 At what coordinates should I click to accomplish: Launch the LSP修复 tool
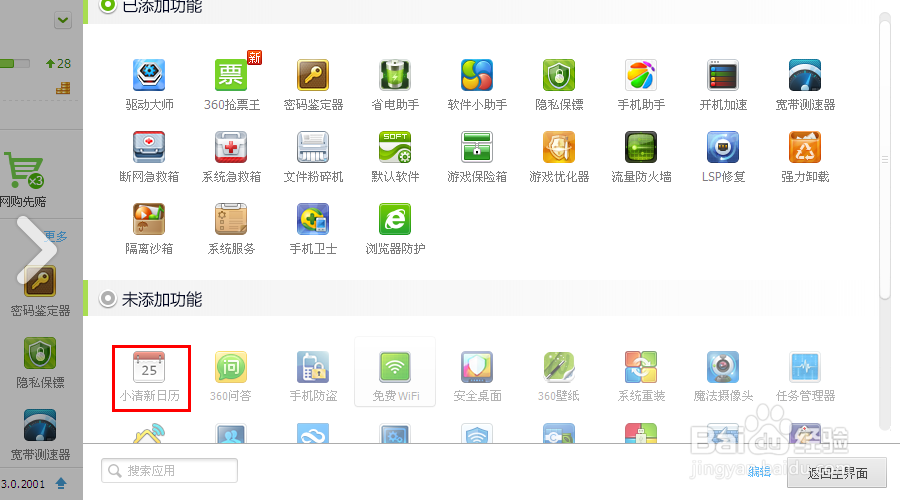(x=723, y=157)
